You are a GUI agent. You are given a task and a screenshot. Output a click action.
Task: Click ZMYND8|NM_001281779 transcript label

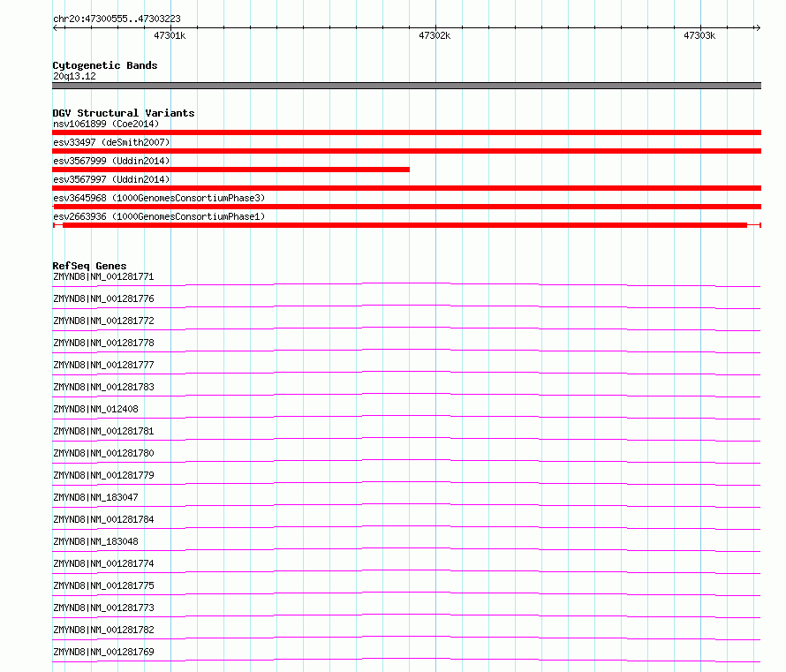103,475
